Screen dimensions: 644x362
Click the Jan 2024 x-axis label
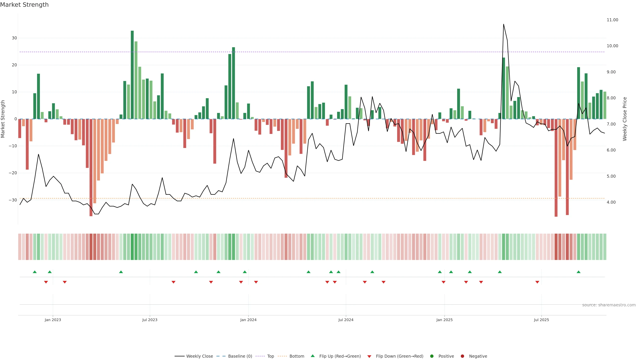248,320
